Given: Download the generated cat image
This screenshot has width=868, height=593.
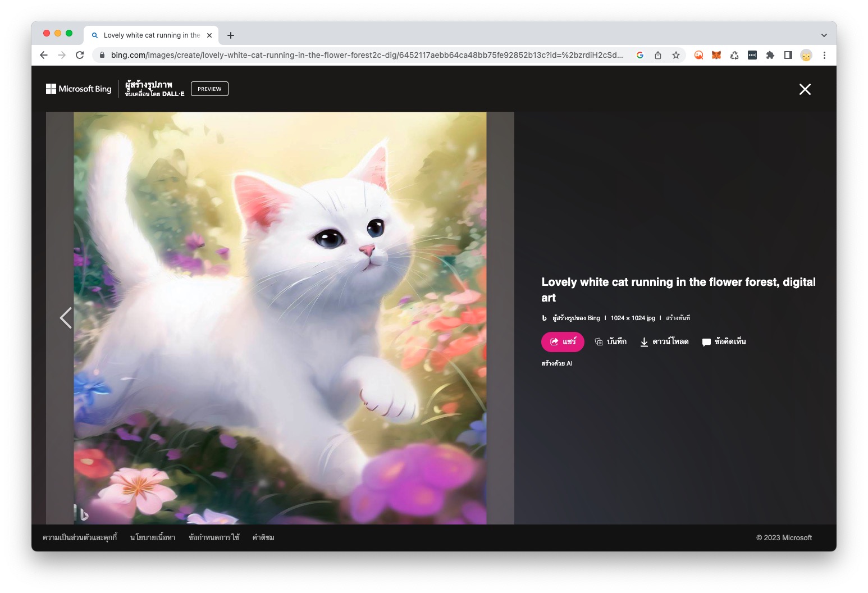Looking at the screenshot, I should point(664,341).
